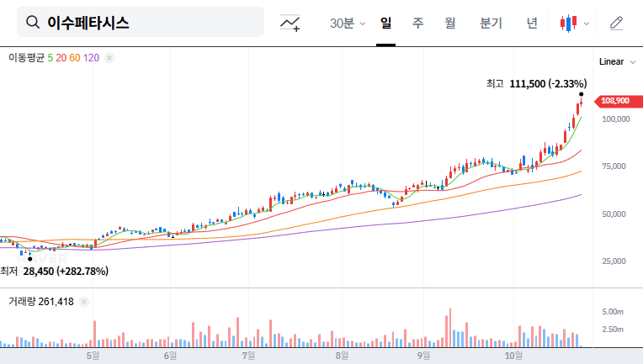Screen dimensions: 643x364
Task: Close the volume indicator panel
Action: point(83,302)
